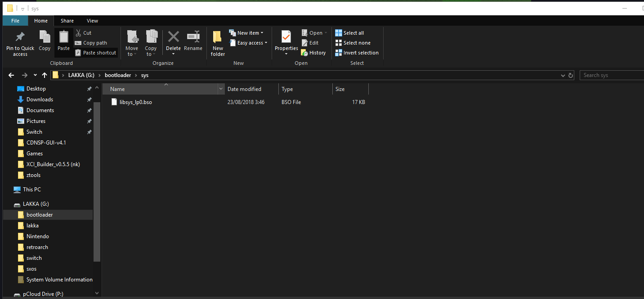This screenshot has height=299, width=644.
Task: Open the Copy to menu
Action: click(x=151, y=43)
